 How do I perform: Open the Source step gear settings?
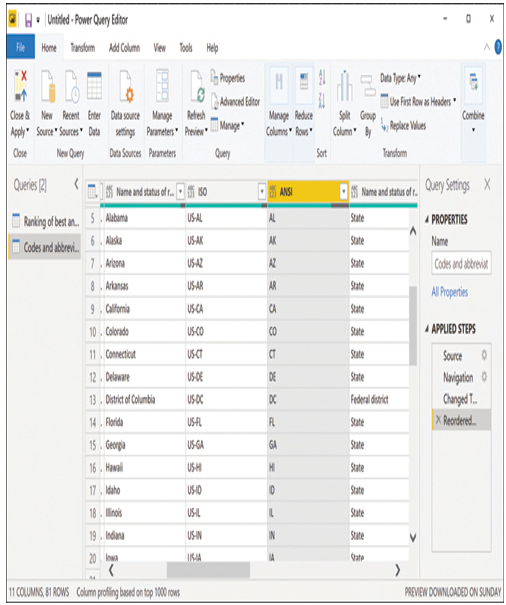484,355
